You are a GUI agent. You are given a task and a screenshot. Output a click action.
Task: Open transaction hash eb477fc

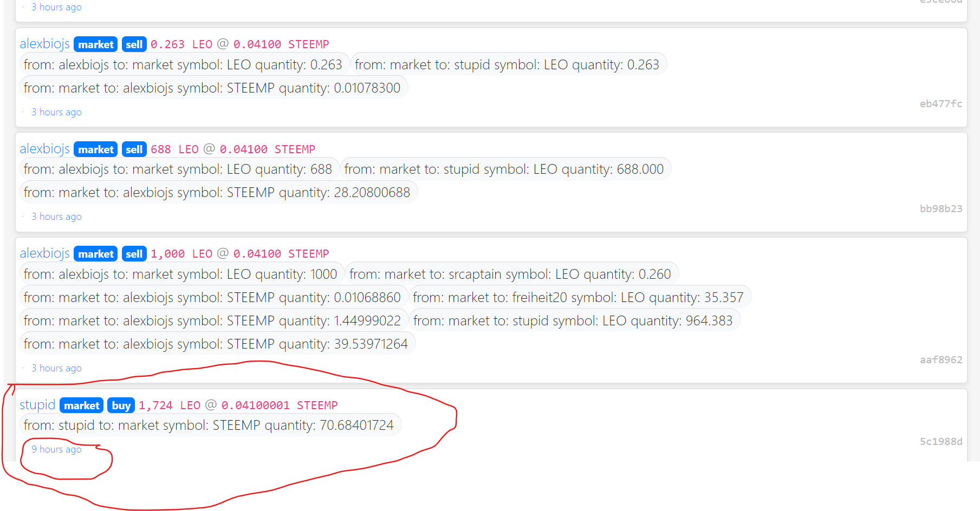[940, 103]
